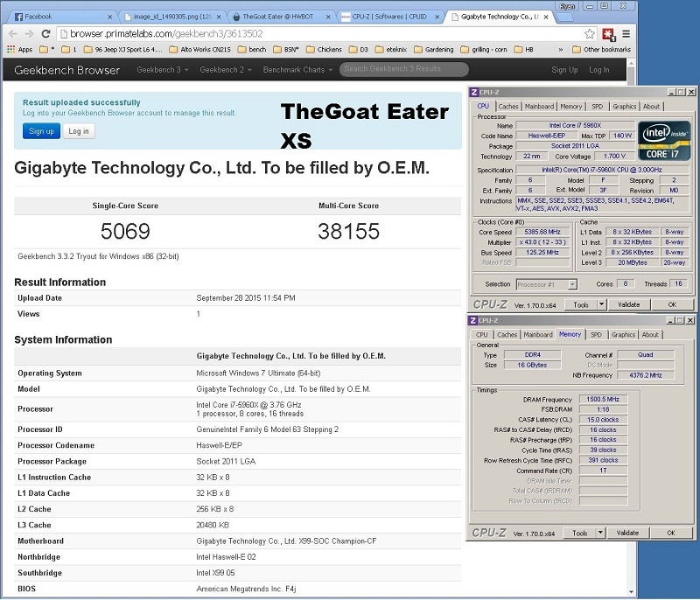Viewport: 700px width, 600px height.
Task: Open the 'bench' bookmark folder
Action: click(x=252, y=50)
